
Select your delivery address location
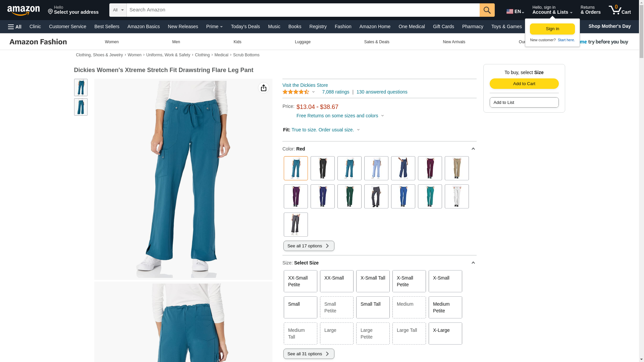pyautogui.click(x=73, y=10)
